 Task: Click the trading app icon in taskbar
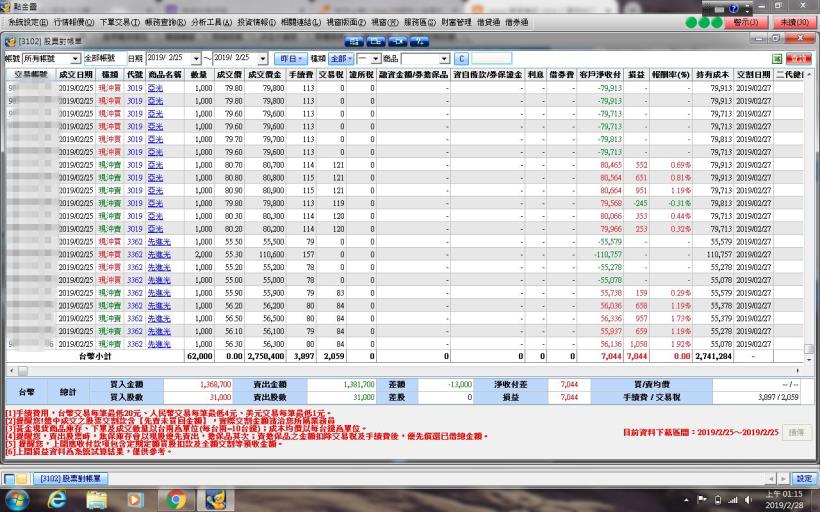(215, 500)
